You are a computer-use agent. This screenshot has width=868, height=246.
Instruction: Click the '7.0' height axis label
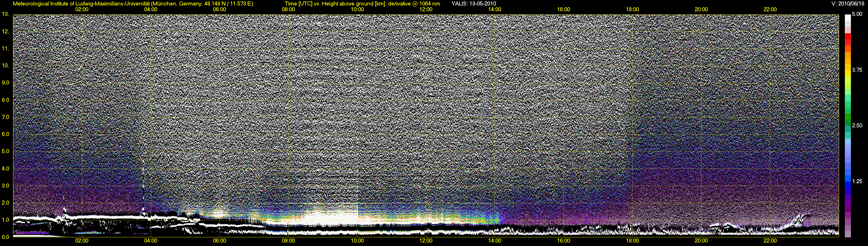pyautogui.click(x=5, y=117)
